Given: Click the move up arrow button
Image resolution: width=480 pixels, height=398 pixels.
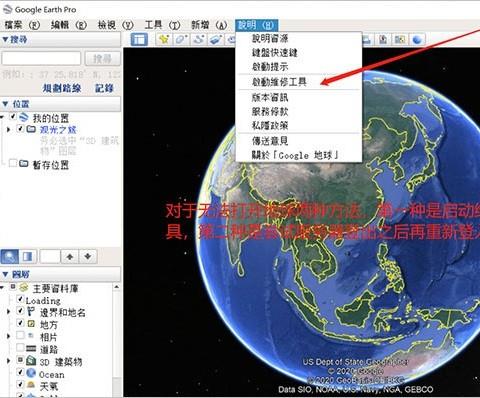Looking at the screenshot, I should 70,256.
